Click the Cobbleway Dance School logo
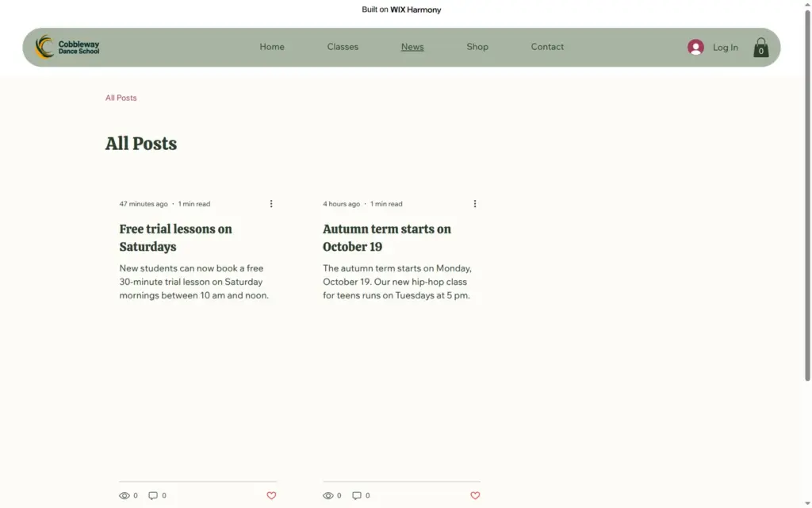This screenshot has height=508, width=812. click(x=67, y=47)
